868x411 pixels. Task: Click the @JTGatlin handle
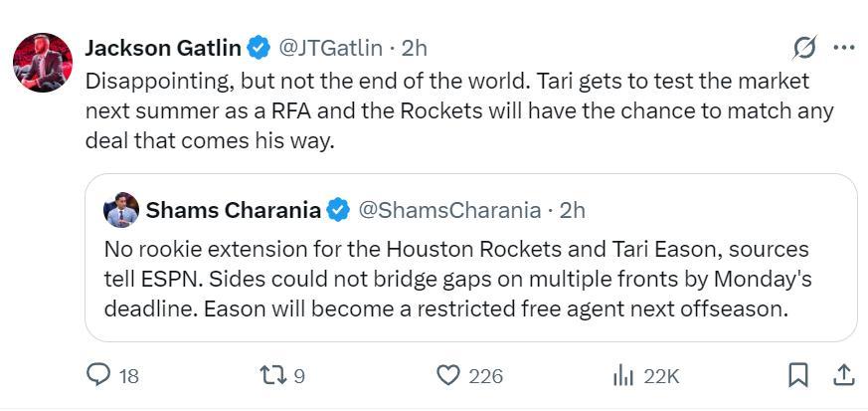pos(331,48)
